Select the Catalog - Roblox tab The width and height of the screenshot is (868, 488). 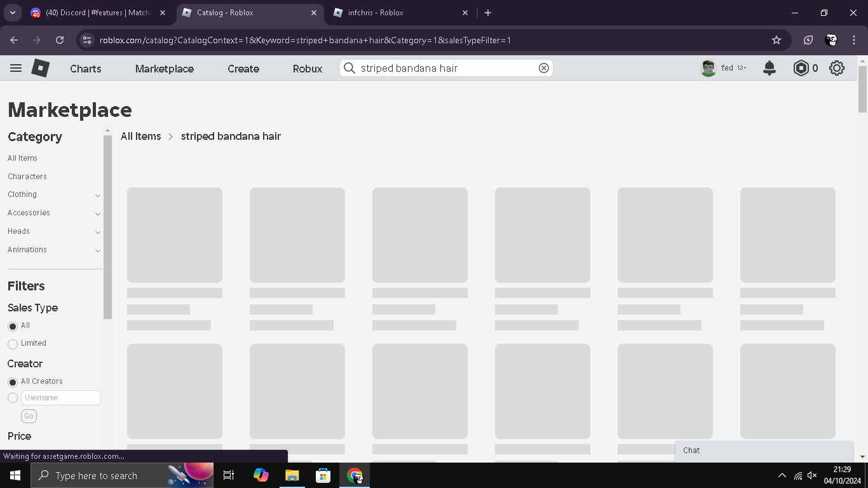pyautogui.click(x=250, y=13)
